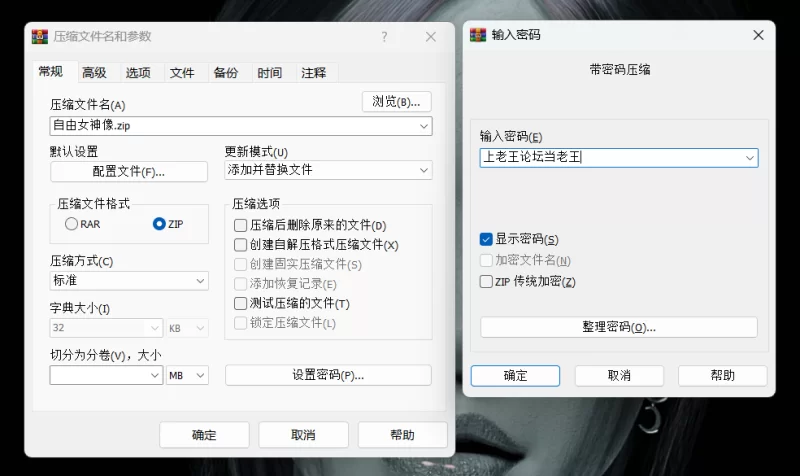Uncheck 显示密码 checkbox
Image resolution: width=800 pixels, height=476 pixels.
[x=486, y=239]
